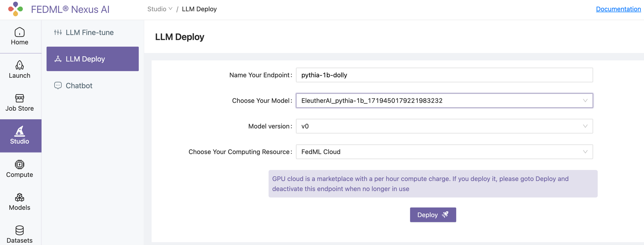
Task: Click the Home label in sidebar
Action: [x=20, y=42]
